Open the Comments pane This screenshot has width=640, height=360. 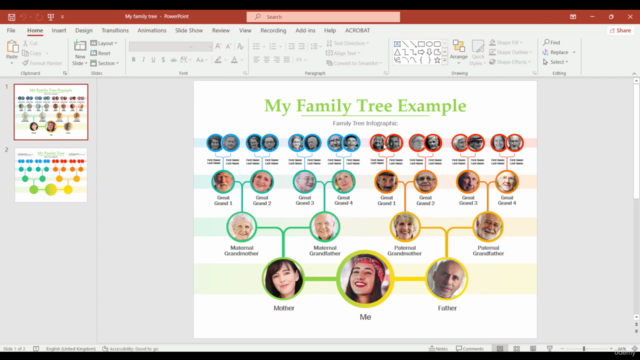click(470, 349)
